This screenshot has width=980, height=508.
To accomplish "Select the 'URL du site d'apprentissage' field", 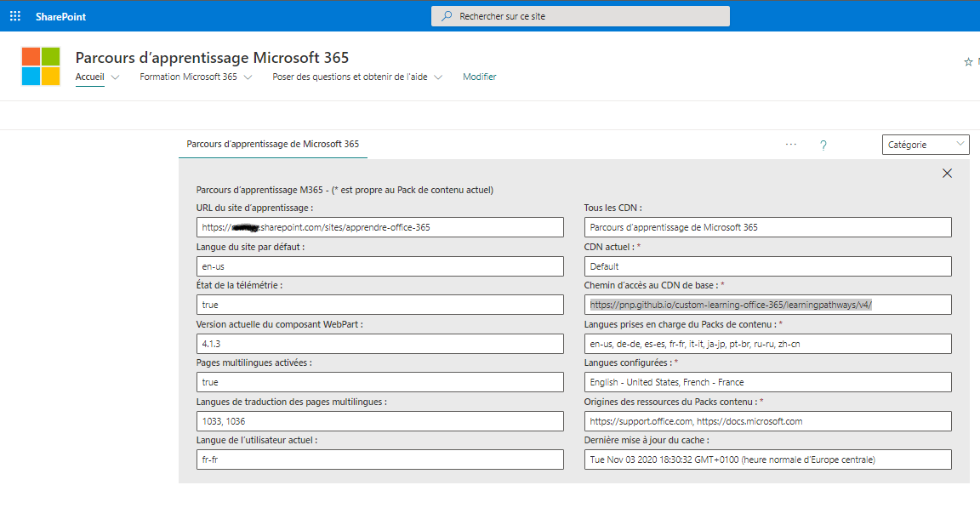I will (377, 226).
